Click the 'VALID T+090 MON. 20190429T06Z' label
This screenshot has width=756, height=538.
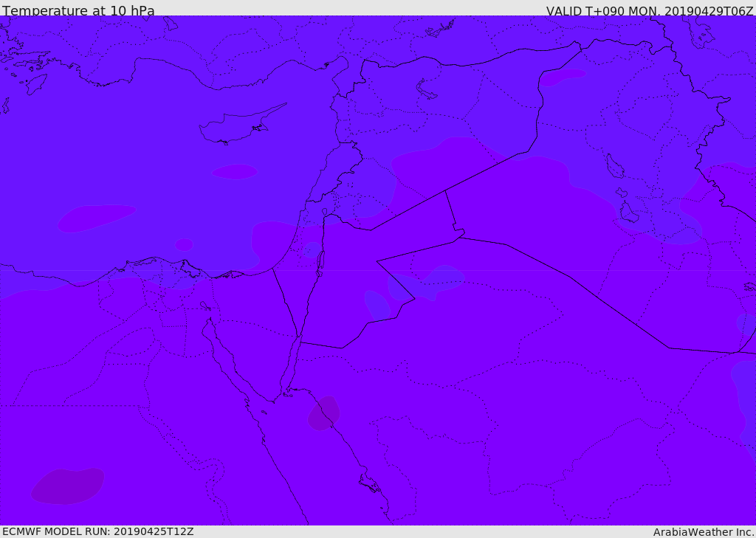650,10
